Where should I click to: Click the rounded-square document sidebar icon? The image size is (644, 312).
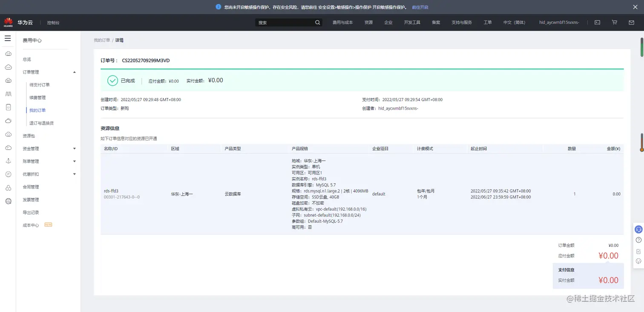point(8,107)
